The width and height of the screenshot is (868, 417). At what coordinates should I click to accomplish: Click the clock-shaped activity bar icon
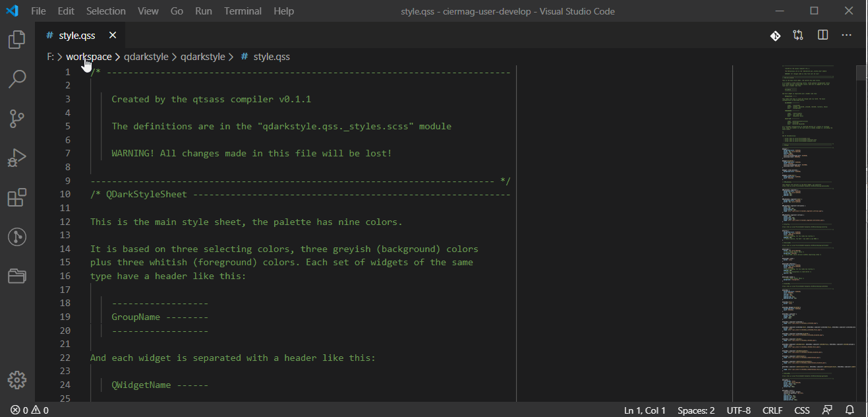16,237
